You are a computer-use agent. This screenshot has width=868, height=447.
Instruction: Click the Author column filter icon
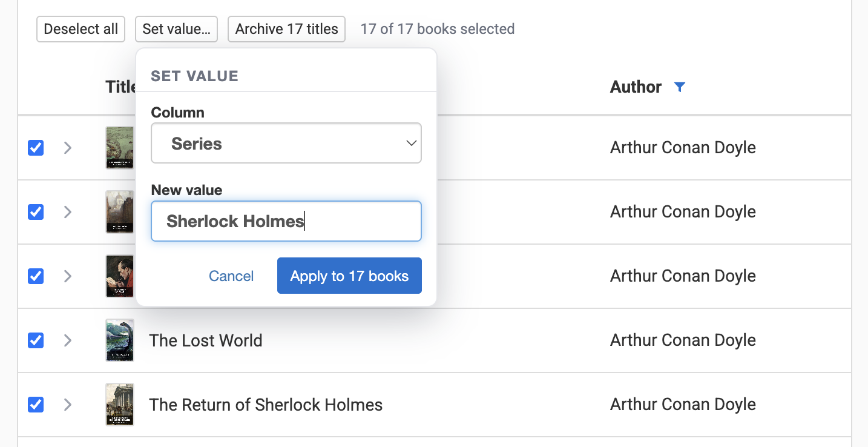(680, 87)
